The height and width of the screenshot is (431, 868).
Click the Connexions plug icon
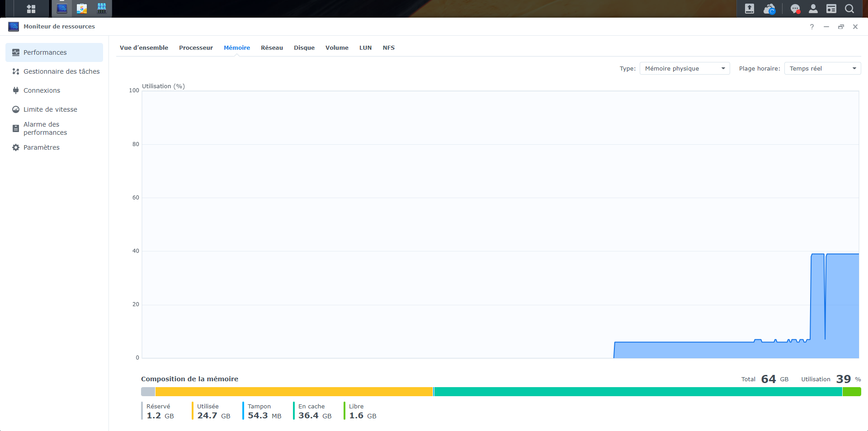(16, 90)
